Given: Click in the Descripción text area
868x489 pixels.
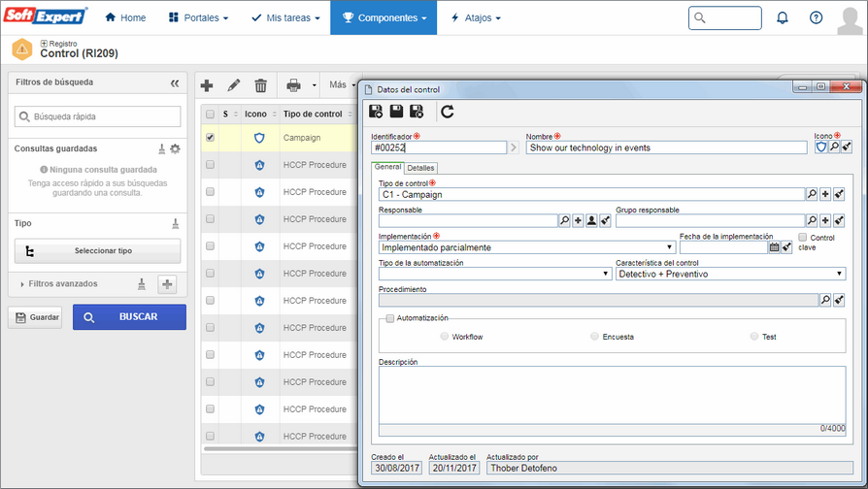Looking at the screenshot, I should (x=613, y=395).
